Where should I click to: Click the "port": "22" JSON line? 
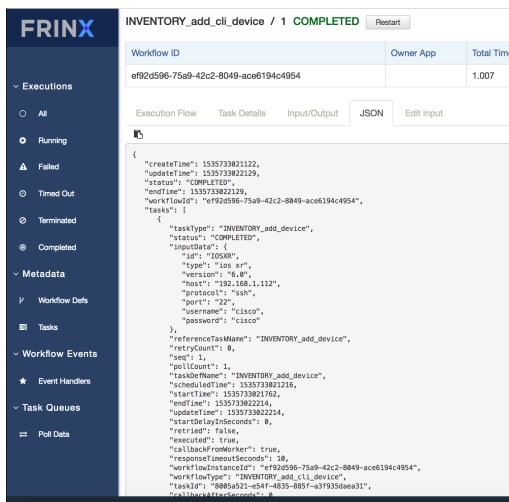(x=208, y=302)
